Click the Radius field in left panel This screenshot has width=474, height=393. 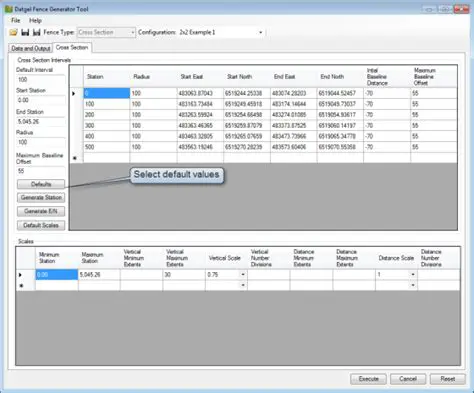[x=41, y=142]
